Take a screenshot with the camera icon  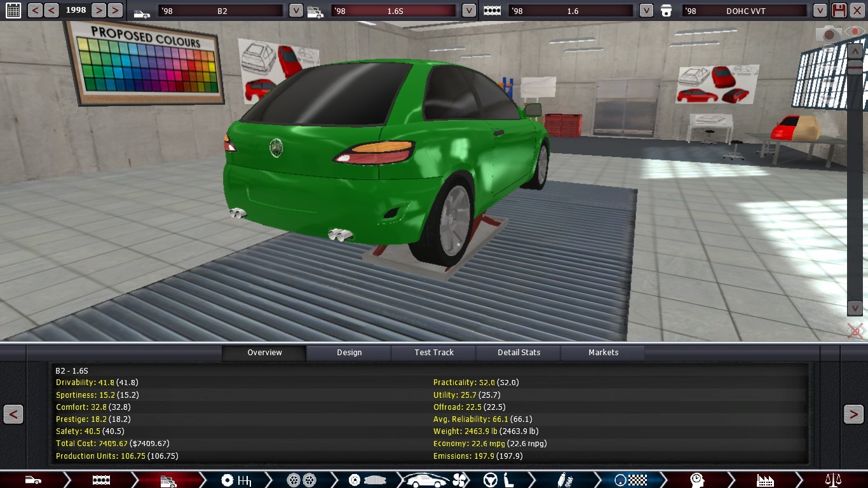pyautogui.click(x=829, y=33)
